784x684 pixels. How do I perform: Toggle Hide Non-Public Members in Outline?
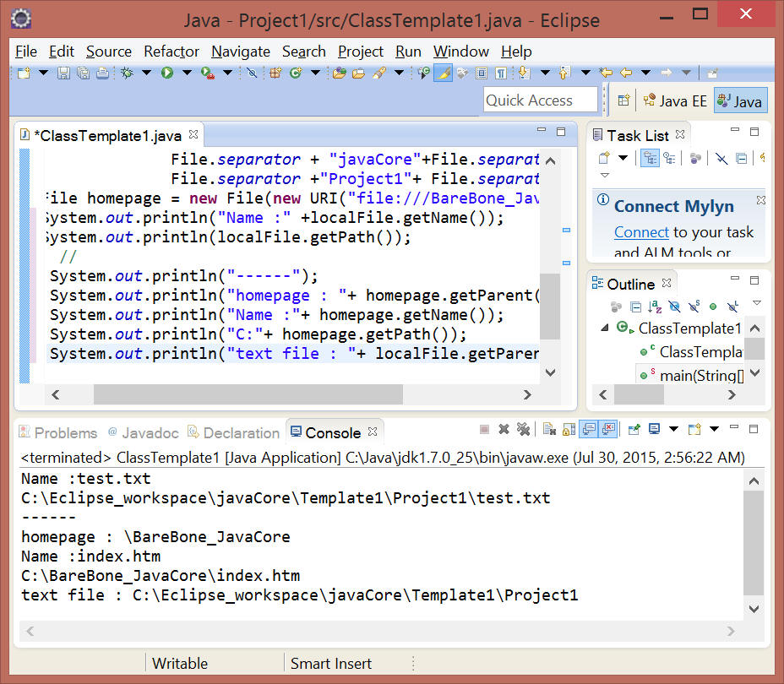(714, 307)
